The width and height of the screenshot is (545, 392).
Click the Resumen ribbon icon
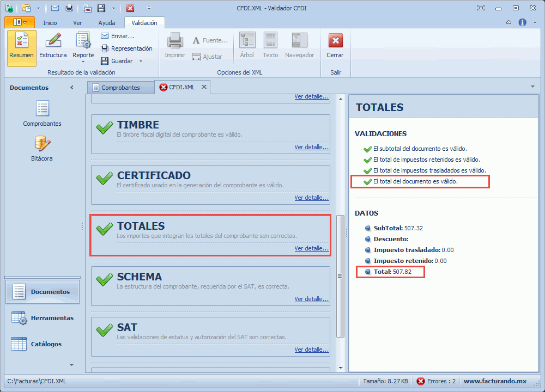[x=21, y=41]
